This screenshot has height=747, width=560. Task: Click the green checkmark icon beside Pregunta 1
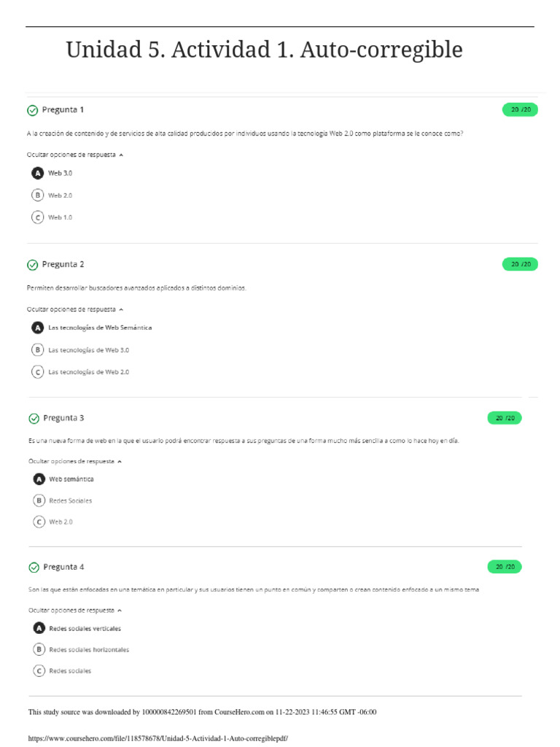(x=32, y=110)
